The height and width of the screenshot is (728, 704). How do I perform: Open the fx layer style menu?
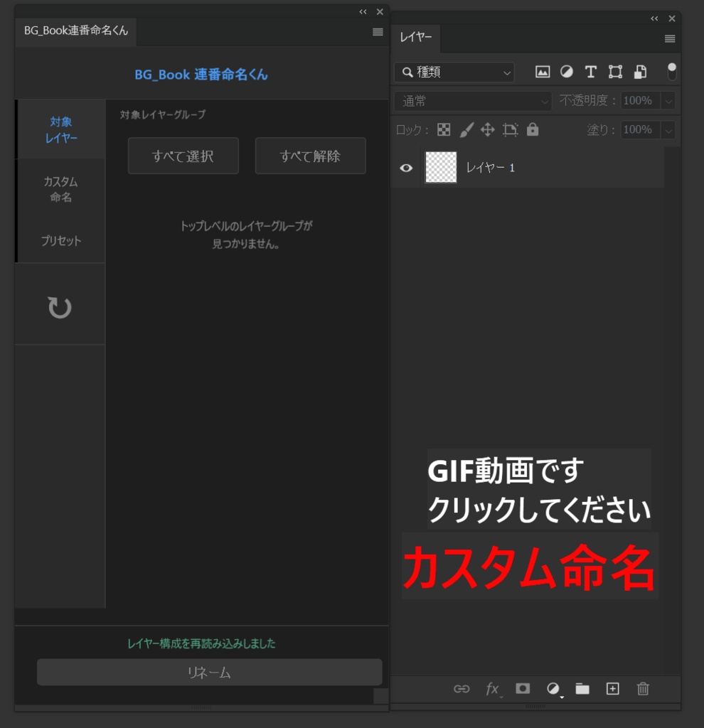493,688
